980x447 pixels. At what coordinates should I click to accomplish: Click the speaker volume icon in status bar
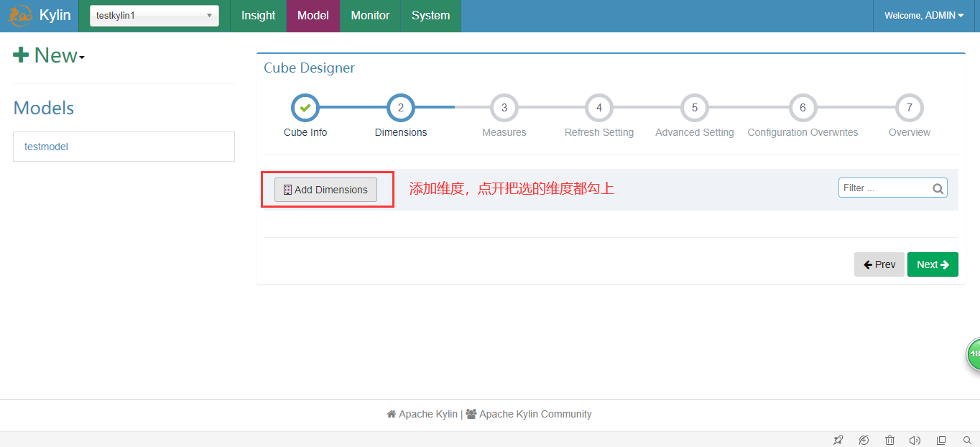[x=915, y=440]
